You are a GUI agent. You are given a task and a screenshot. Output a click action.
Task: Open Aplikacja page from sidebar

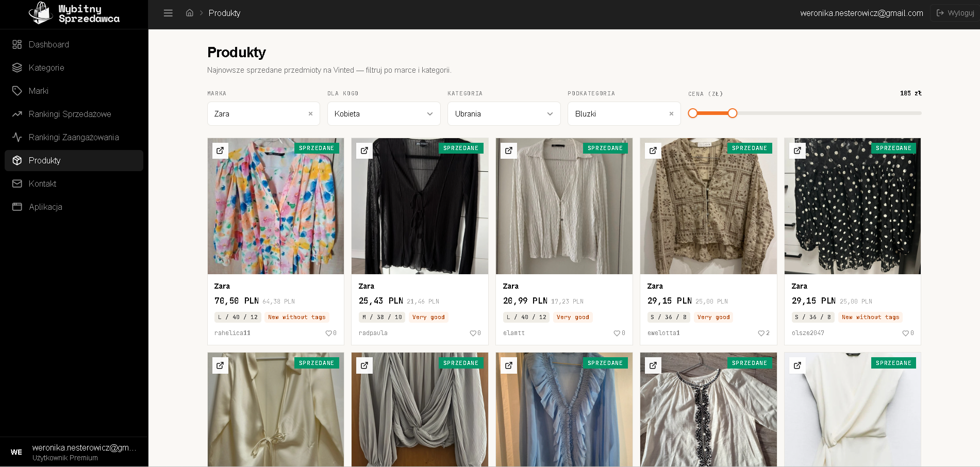coord(74,207)
